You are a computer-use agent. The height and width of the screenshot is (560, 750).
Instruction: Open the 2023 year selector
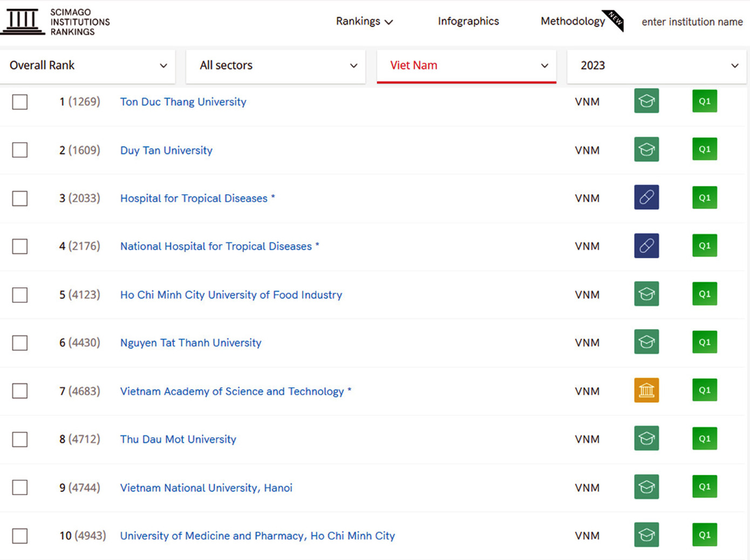point(656,65)
